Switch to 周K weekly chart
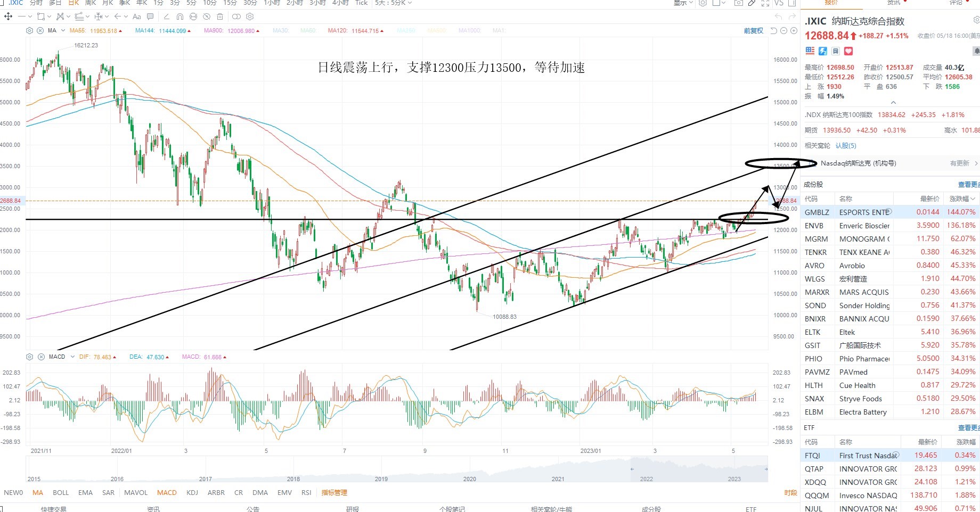The height and width of the screenshot is (512, 980). pyautogui.click(x=91, y=3)
